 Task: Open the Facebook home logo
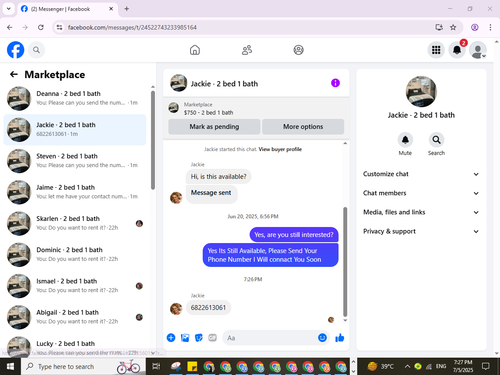point(15,50)
